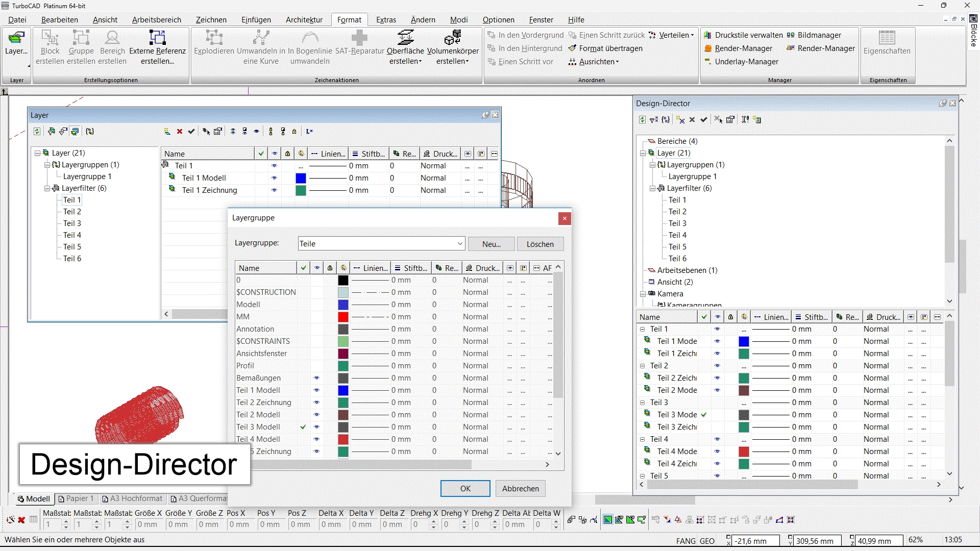Click delete X icon in Design-Director toolbar
The height and width of the screenshot is (551, 980).
[692, 120]
